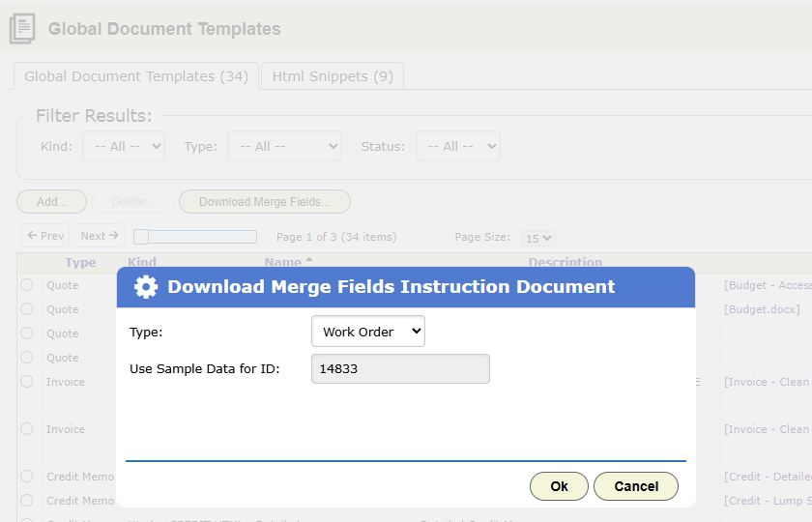This screenshot has height=522, width=812.
Task: Go to previous page with Prev
Action: click(x=45, y=236)
